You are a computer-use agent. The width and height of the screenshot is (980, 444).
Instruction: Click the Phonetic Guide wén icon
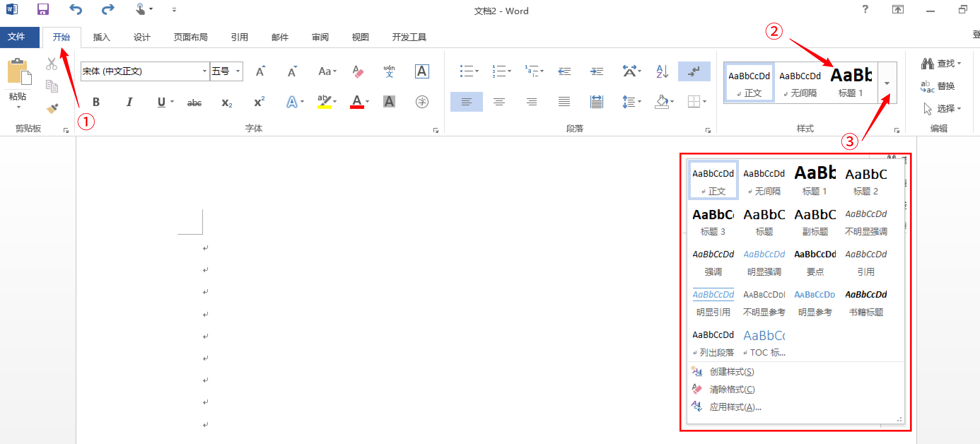(x=389, y=71)
